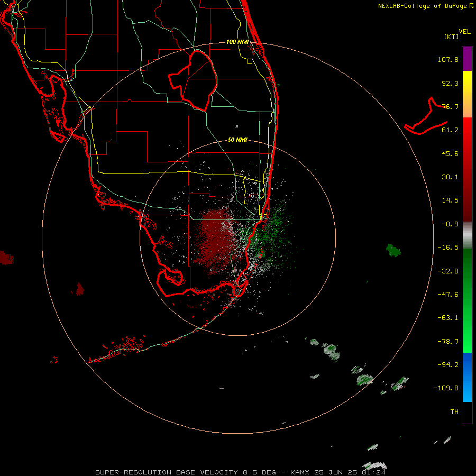Viewport: 476px width, 476px height.
Task: Click the -47.6 velocity scale value
Action: (x=448, y=295)
